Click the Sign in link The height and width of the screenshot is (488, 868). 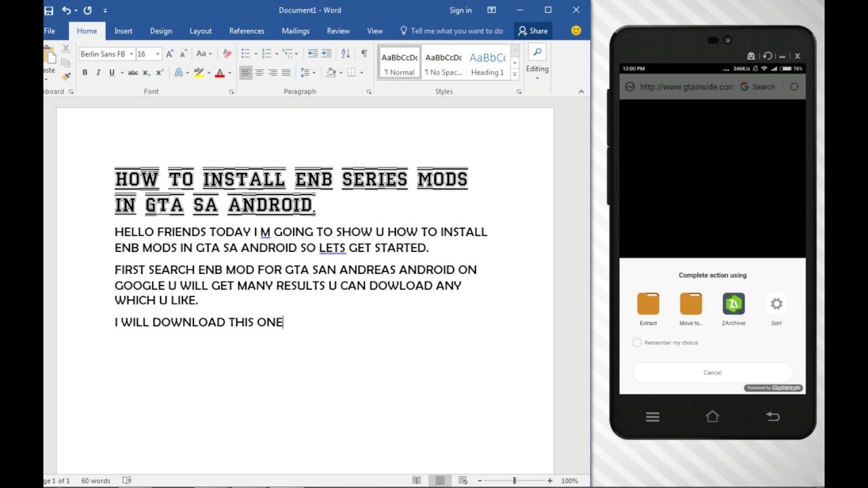[460, 10]
